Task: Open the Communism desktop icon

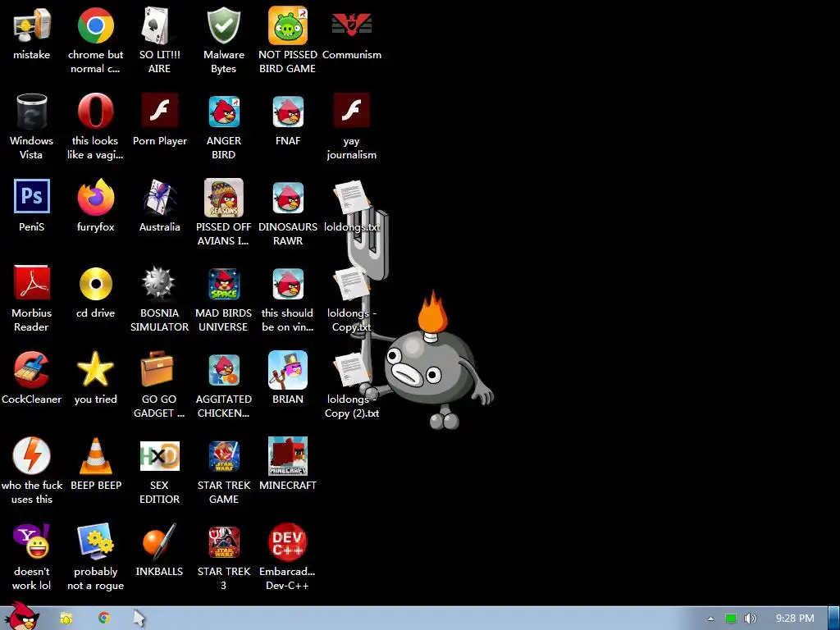Action: point(351,25)
